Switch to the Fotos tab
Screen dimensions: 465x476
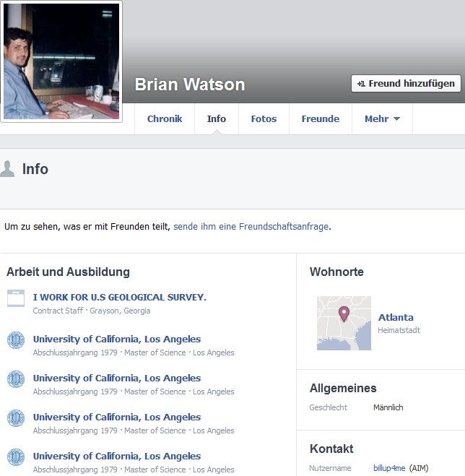coord(264,118)
